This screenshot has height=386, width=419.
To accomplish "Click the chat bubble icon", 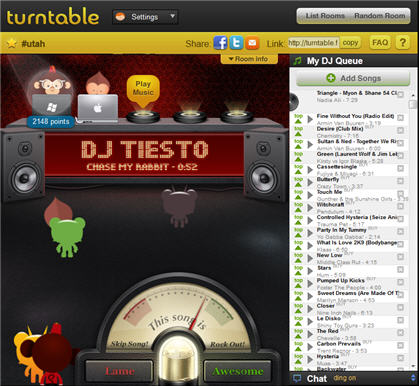I will pos(296,378).
